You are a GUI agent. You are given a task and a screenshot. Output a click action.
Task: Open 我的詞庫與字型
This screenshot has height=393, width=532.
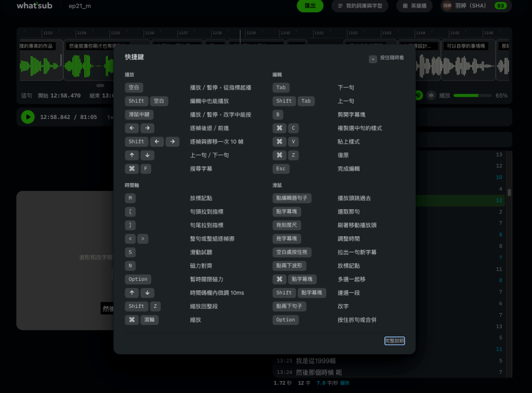(360, 6)
